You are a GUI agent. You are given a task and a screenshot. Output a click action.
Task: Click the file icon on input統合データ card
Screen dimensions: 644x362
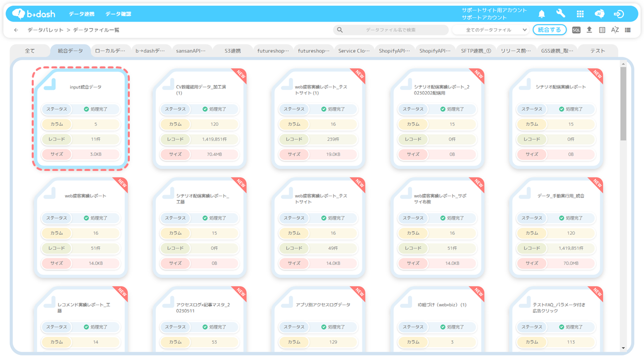pyautogui.click(x=49, y=84)
